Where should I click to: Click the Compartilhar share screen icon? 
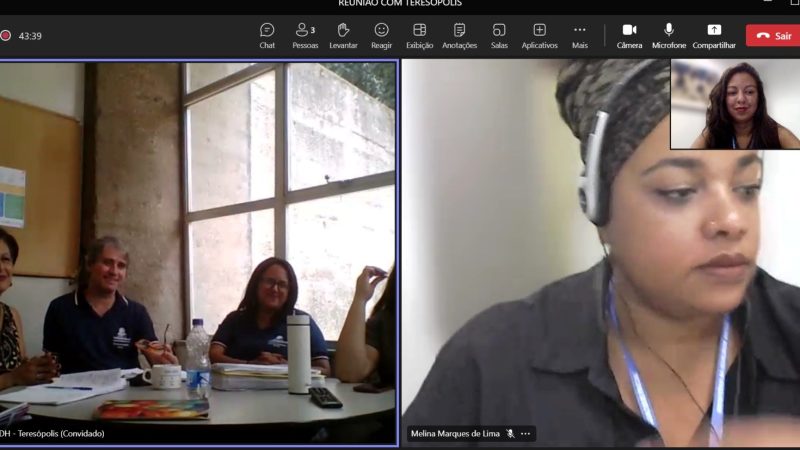714,30
